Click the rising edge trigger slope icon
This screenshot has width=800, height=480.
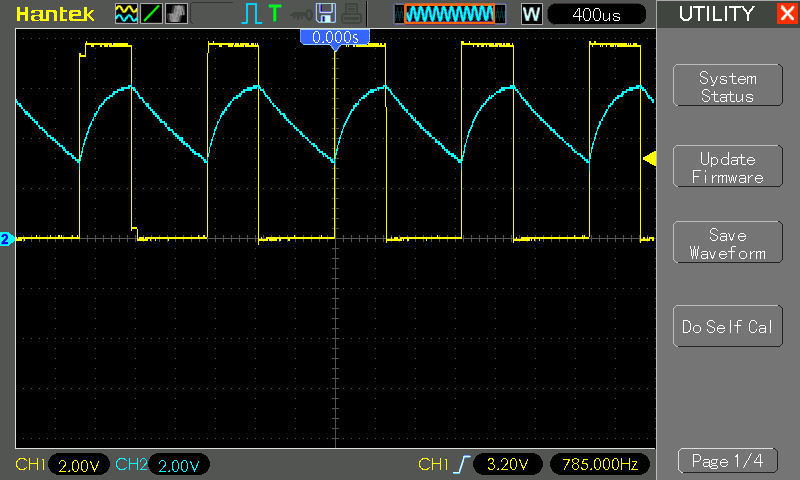coord(462,464)
